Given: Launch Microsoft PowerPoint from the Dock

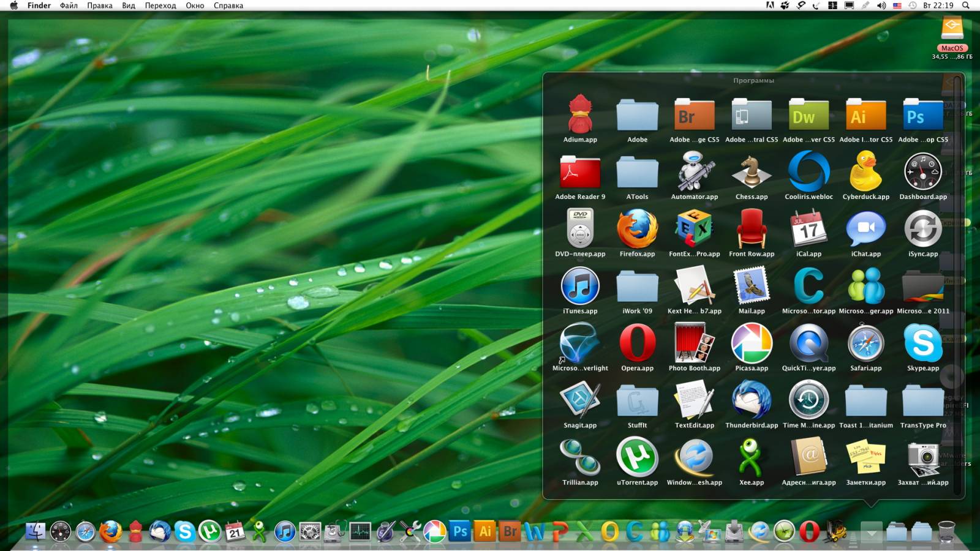Looking at the screenshot, I should [x=560, y=531].
